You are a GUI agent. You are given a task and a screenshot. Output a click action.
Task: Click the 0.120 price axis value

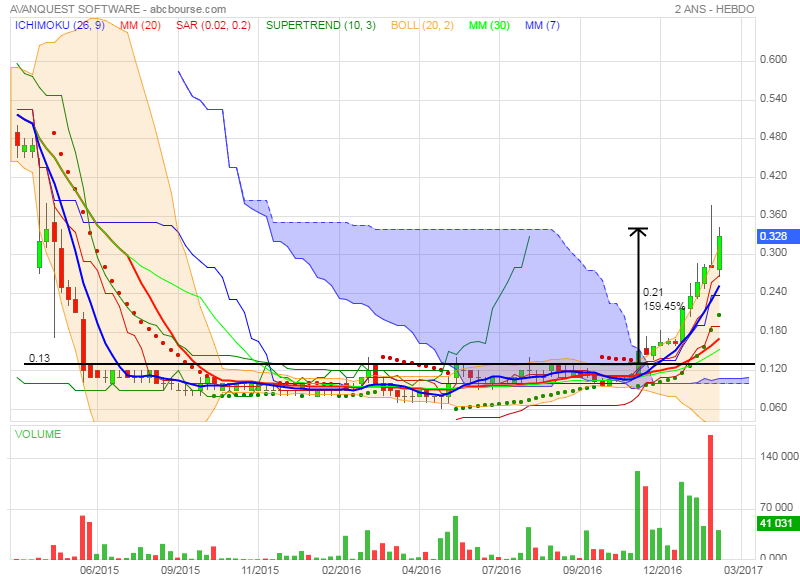[x=773, y=368]
